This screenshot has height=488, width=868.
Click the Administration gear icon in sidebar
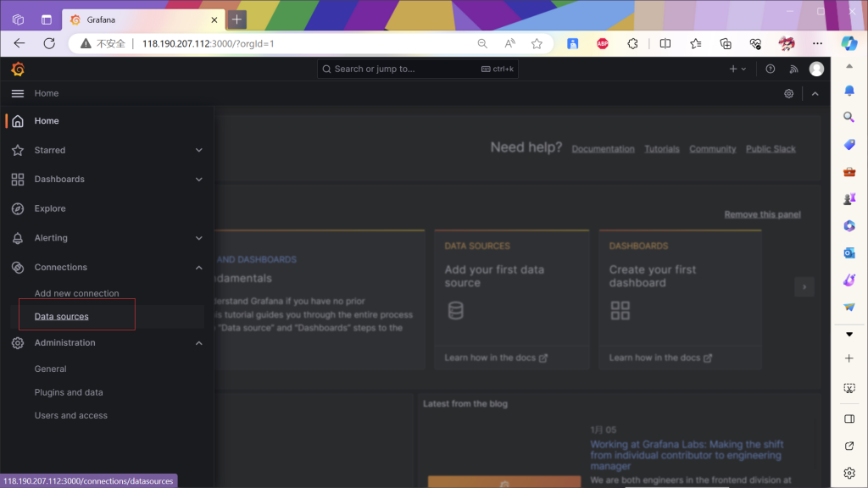point(18,343)
